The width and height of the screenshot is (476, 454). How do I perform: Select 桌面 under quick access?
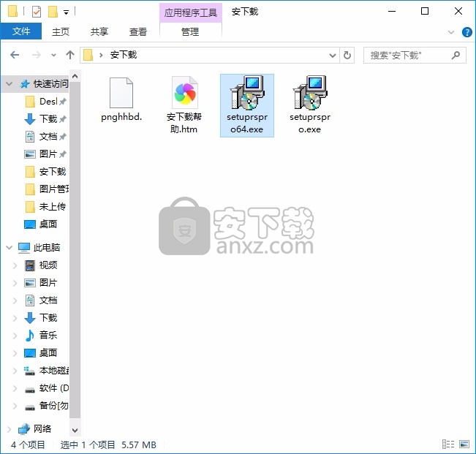[x=48, y=224]
